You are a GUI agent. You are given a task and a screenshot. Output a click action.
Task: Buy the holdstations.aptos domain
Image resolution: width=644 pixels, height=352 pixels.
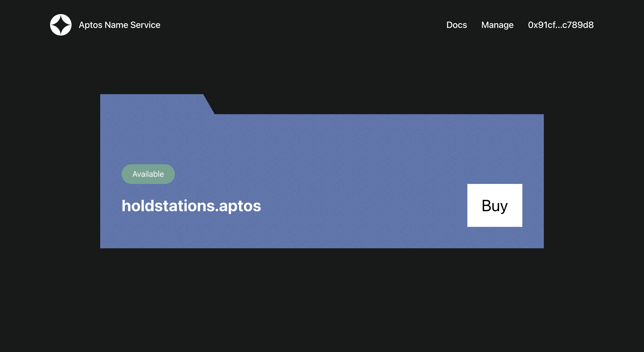tap(494, 205)
